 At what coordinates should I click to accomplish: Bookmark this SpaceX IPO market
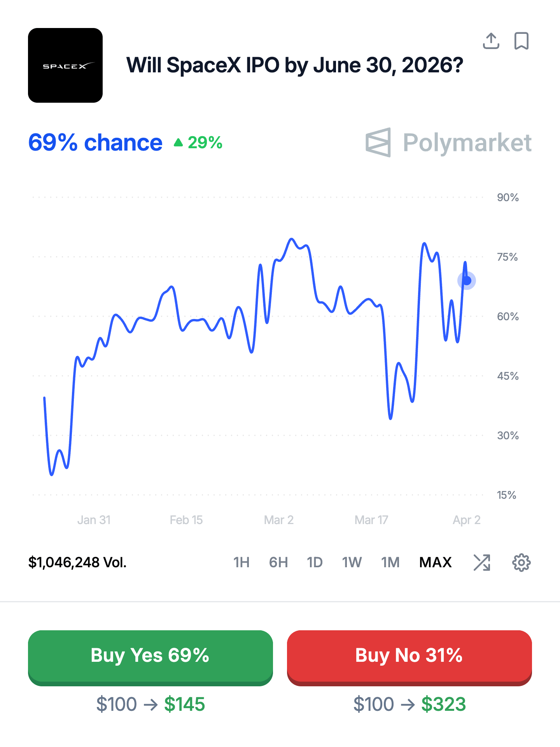pyautogui.click(x=521, y=41)
